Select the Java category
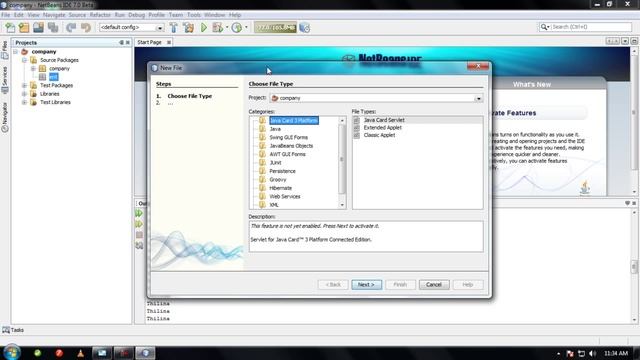This screenshot has height=360, width=640. pyautogui.click(x=275, y=129)
